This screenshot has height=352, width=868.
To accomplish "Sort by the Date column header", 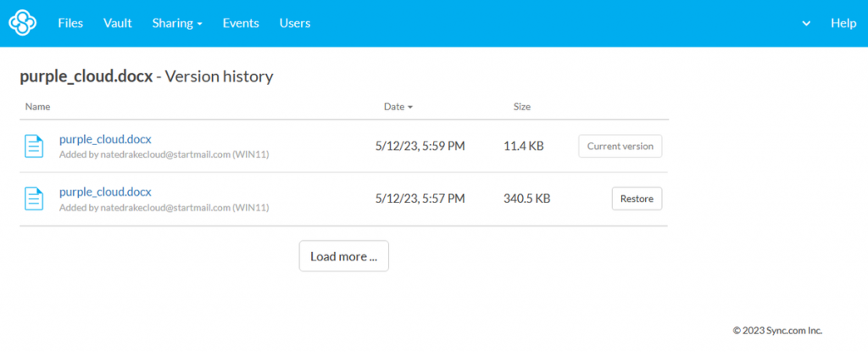I will tap(398, 107).
